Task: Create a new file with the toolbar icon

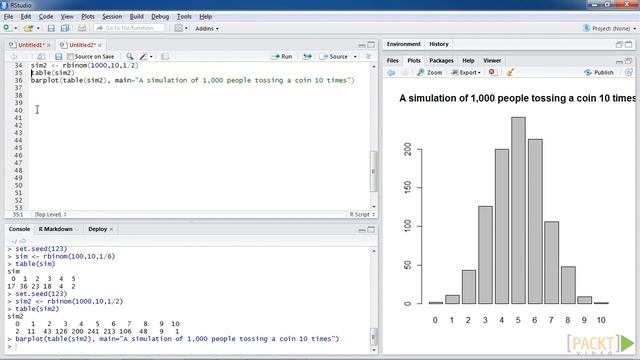Action: click(x=7, y=28)
